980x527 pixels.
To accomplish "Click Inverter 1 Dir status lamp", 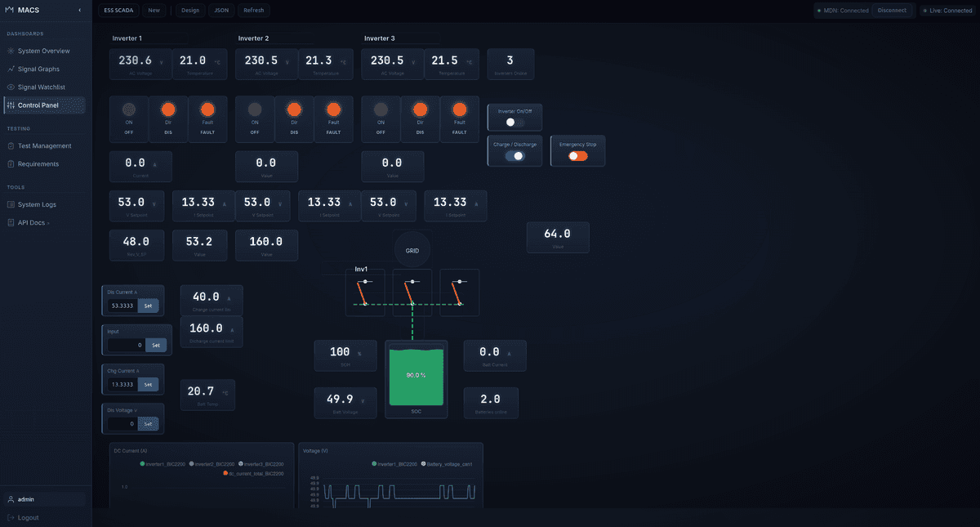I will (168, 109).
